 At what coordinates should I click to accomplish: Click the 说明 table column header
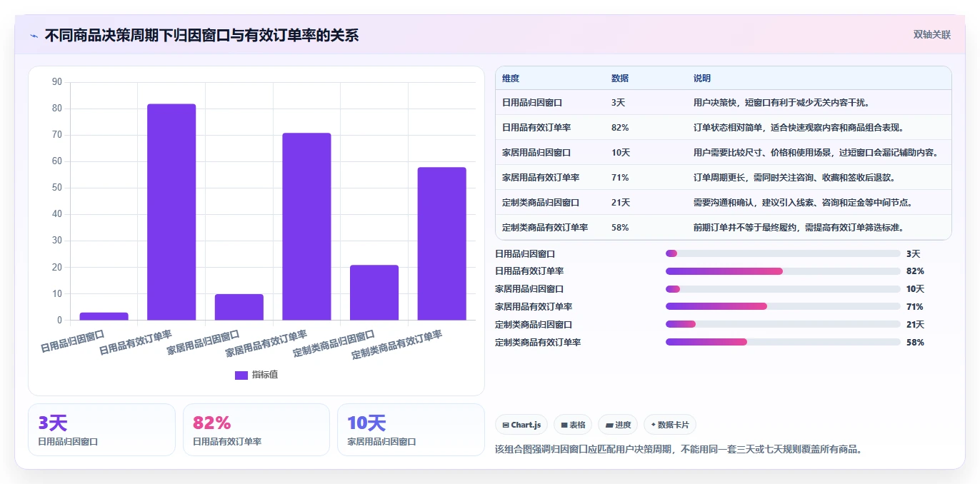pos(702,79)
